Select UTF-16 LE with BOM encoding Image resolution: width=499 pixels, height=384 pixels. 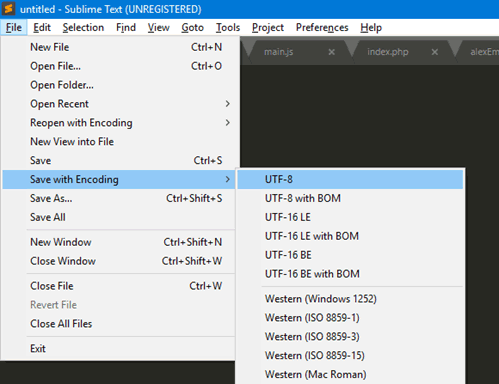[350, 236]
